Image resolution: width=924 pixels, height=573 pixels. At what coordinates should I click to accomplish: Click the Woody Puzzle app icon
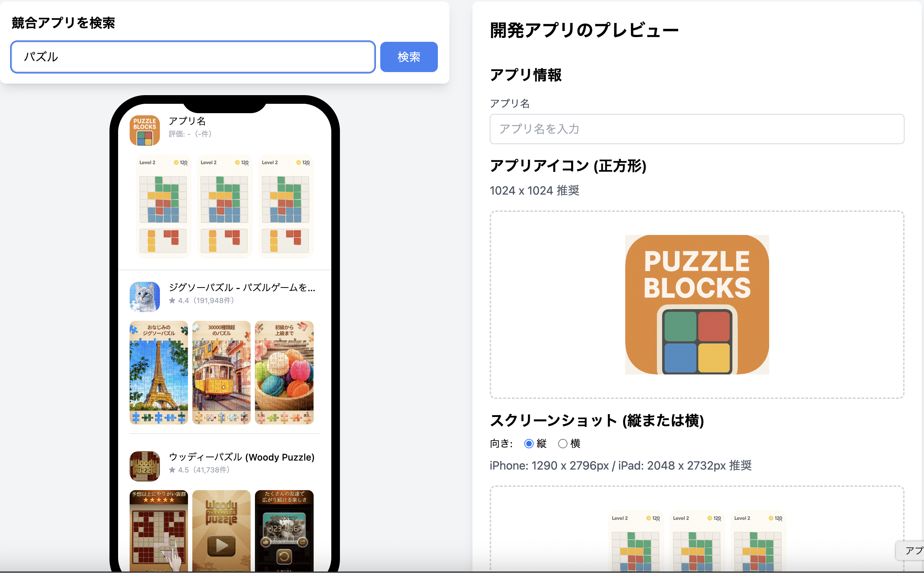pos(145,466)
